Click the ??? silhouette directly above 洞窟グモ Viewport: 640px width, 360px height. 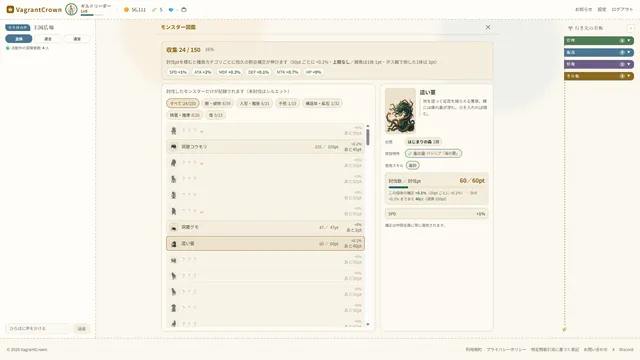173,211
